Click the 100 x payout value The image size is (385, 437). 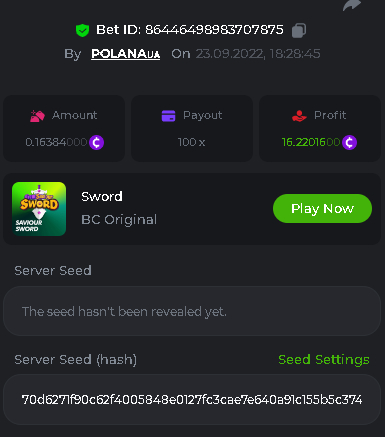(x=191, y=142)
